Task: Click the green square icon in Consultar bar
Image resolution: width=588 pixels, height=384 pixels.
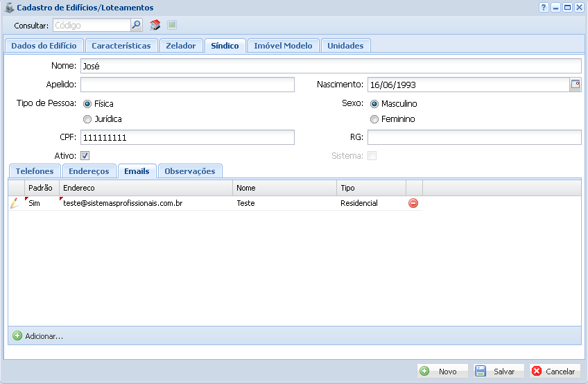Action: pos(172,25)
